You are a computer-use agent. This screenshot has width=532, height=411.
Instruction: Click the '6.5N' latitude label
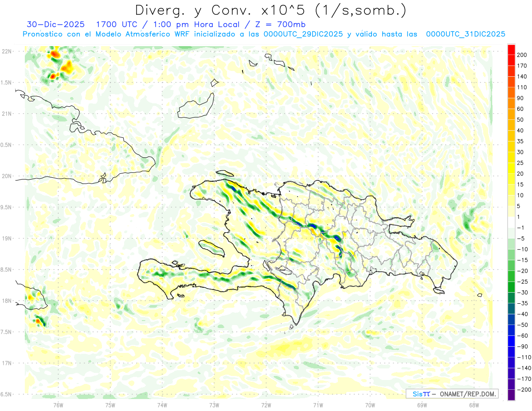pos(6,394)
